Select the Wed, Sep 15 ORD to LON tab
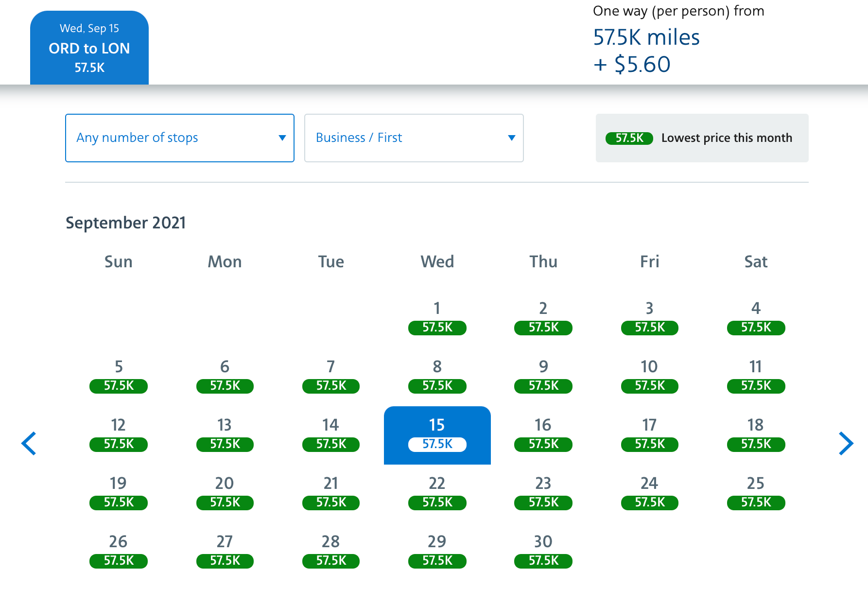Image resolution: width=868 pixels, height=589 pixels. 89,48
